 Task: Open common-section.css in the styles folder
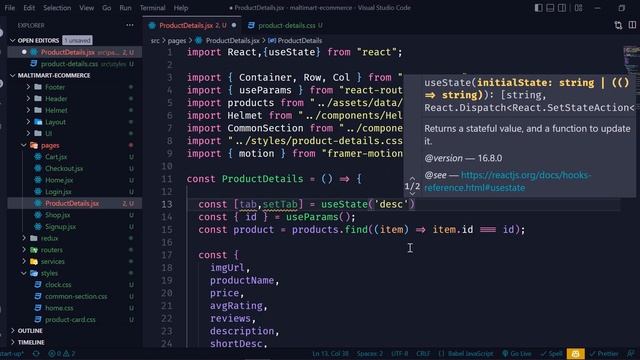(x=76, y=296)
